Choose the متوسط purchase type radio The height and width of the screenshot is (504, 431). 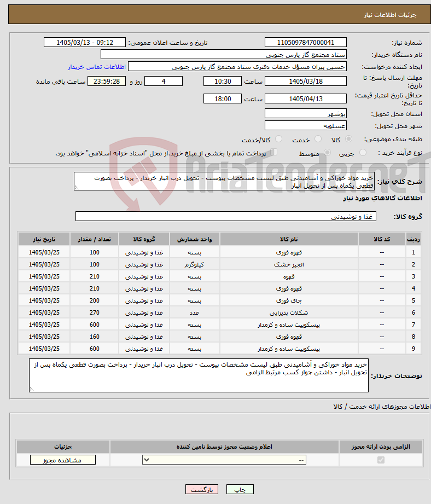(x=327, y=153)
